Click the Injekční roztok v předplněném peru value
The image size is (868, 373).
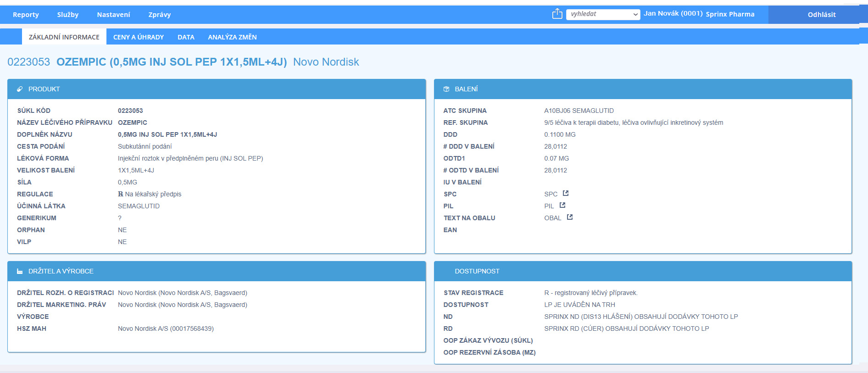190,158
